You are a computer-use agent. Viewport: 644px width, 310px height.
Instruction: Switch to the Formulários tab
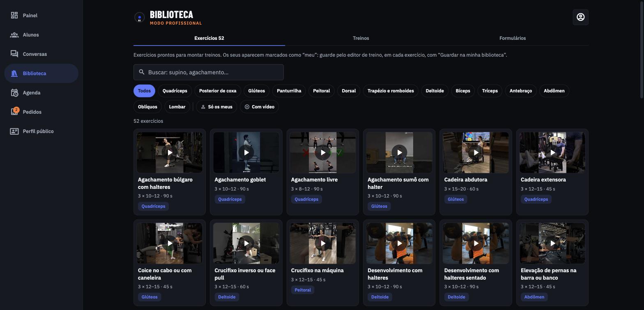513,38
